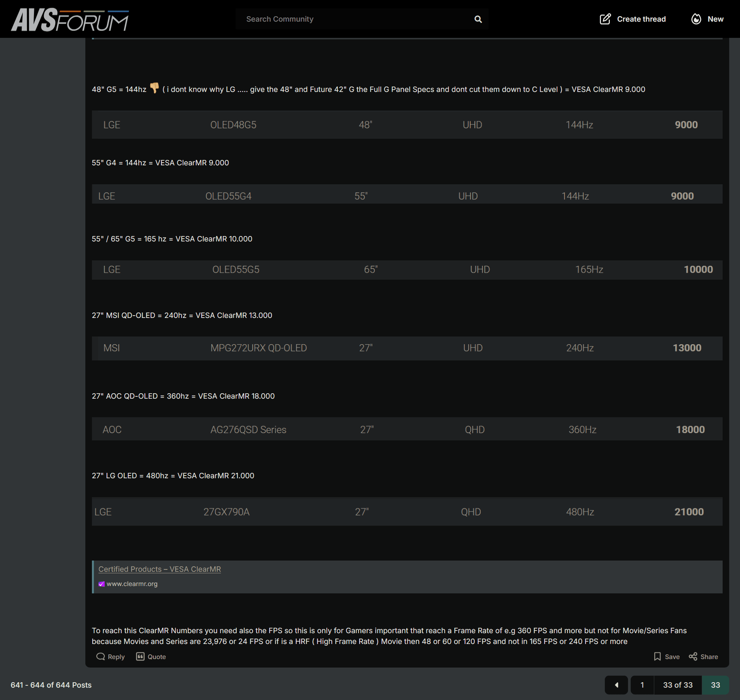Click the Save bookmark icon
The image size is (740, 700).
pyautogui.click(x=657, y=657)
